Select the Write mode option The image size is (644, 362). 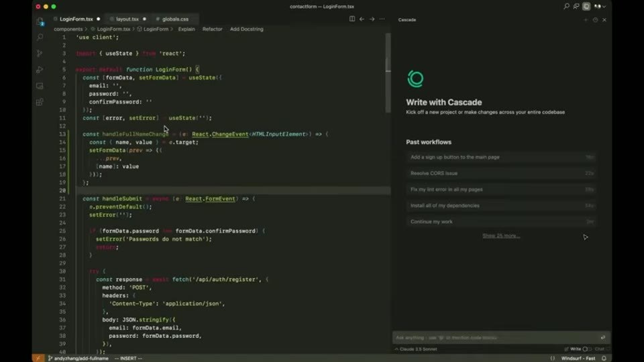(576, 349)
